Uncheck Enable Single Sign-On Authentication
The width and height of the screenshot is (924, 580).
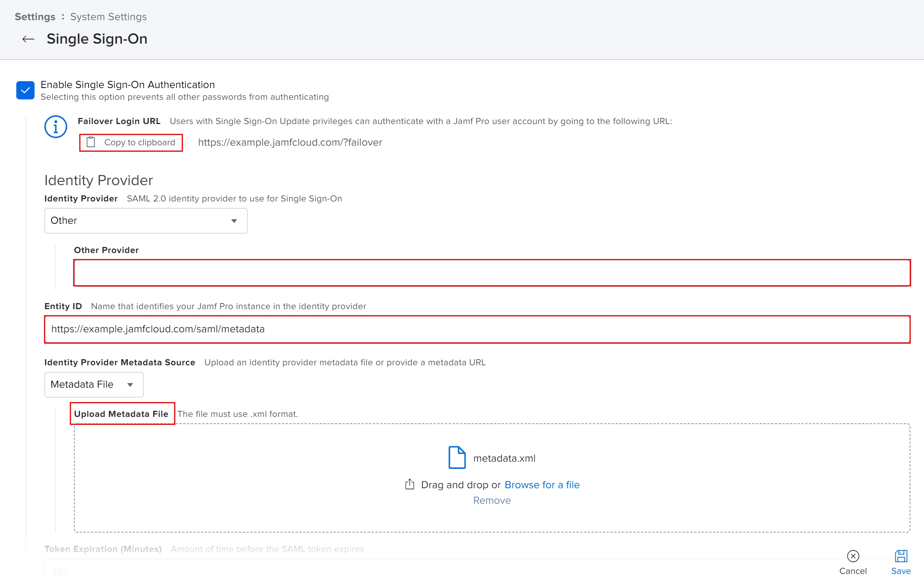coord(25,90)
